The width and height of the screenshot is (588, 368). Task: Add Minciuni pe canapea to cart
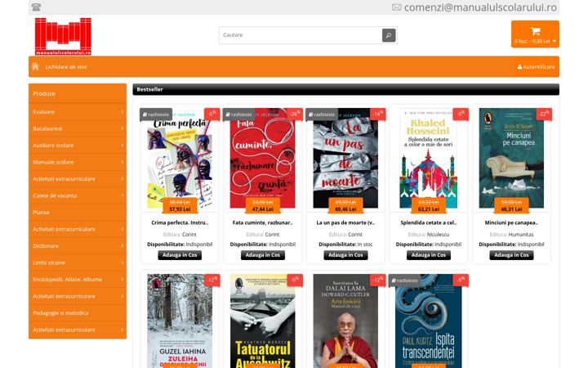point(511,255)
